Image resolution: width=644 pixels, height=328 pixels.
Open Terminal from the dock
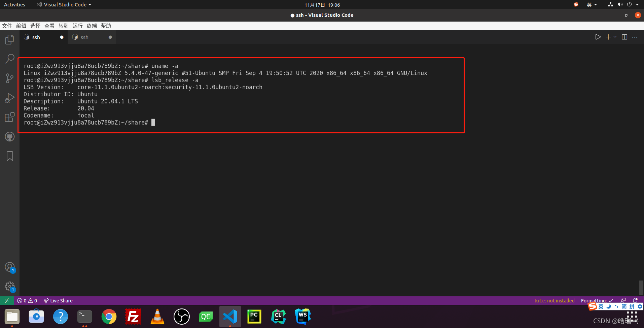click(x=85, y=317)
